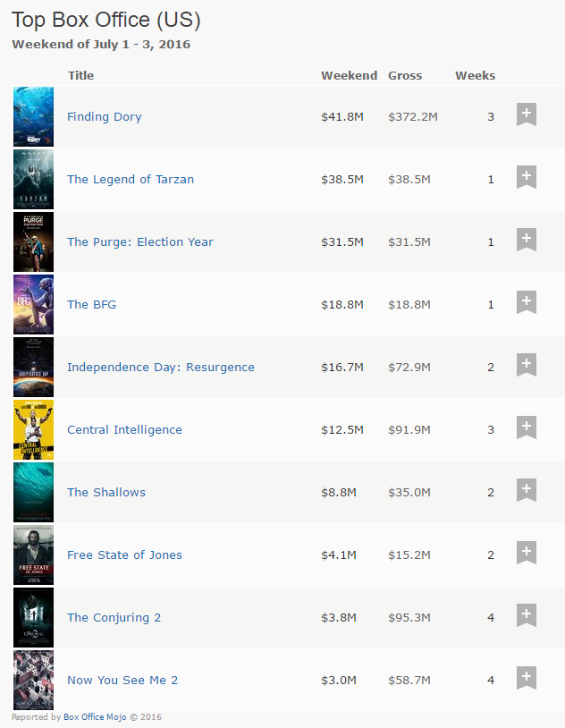
Task: Click The BFG poster thumbnail
Action: click(x=33, y=305)
